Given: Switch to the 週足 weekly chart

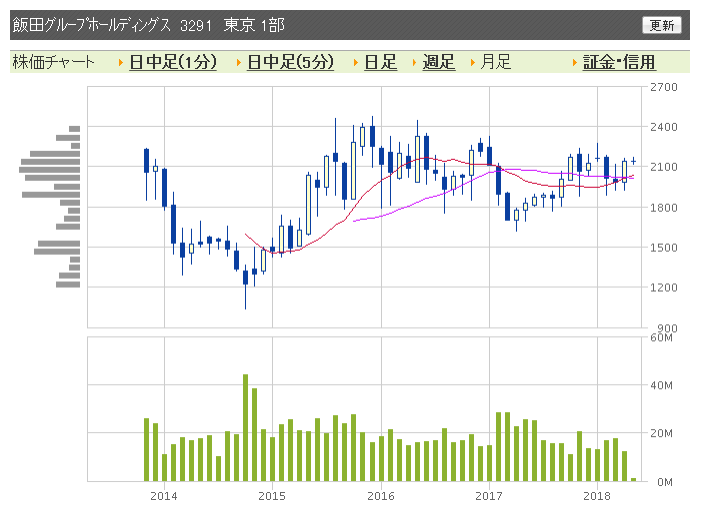Looking at the screenshot, I should 439,62.
